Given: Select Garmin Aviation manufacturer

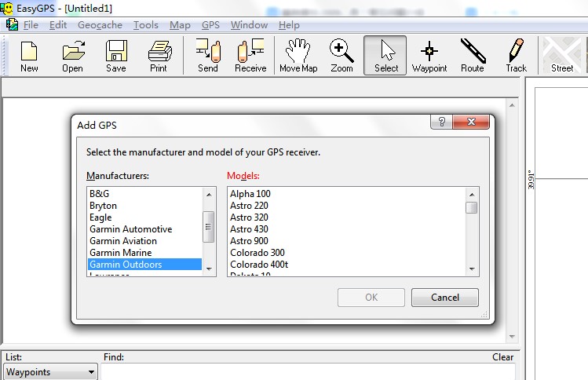Looking at the screenshot, I should 123,241.
